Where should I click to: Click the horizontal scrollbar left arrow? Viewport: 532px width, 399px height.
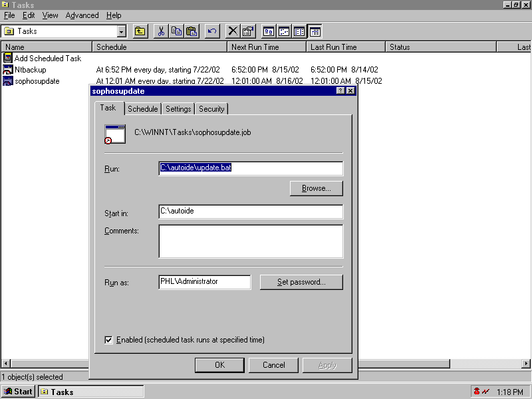[5, 364]
